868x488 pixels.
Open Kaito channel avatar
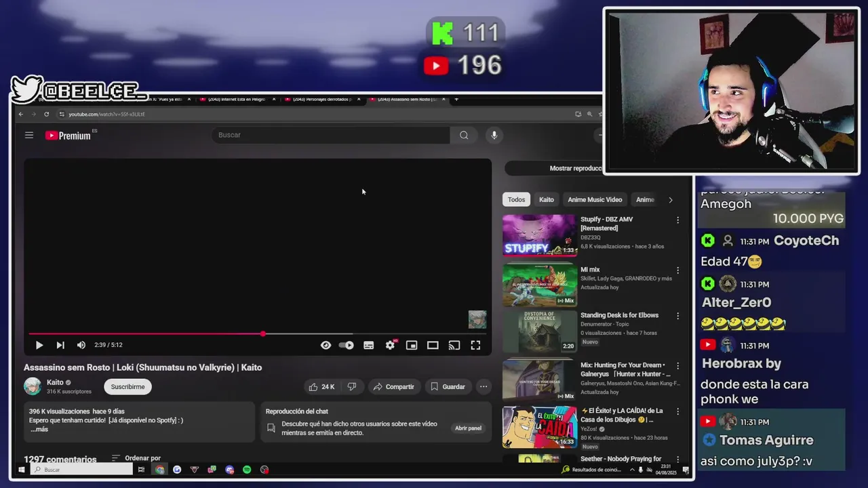pyautogui.click(x=32, y=386)
